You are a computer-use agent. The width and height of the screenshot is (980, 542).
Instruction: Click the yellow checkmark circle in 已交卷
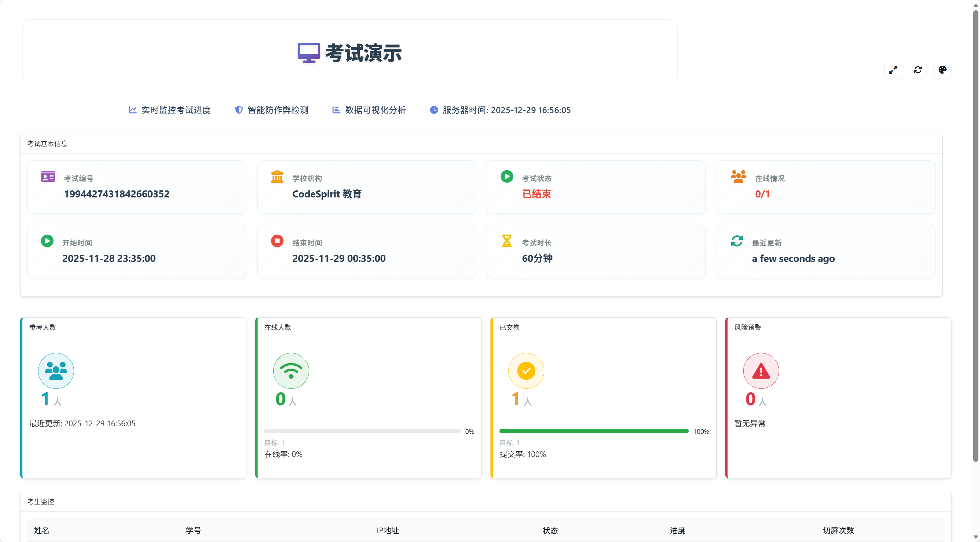click(x=526, y=371)
